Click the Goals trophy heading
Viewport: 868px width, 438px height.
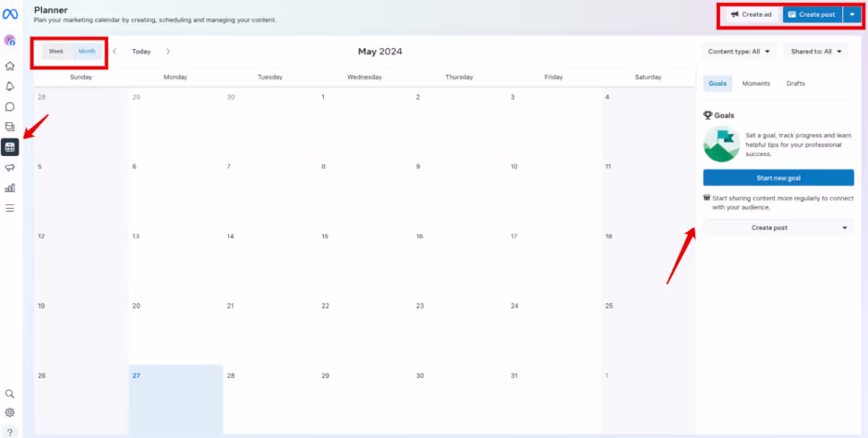pyautogui.click(x=719, y=116)
